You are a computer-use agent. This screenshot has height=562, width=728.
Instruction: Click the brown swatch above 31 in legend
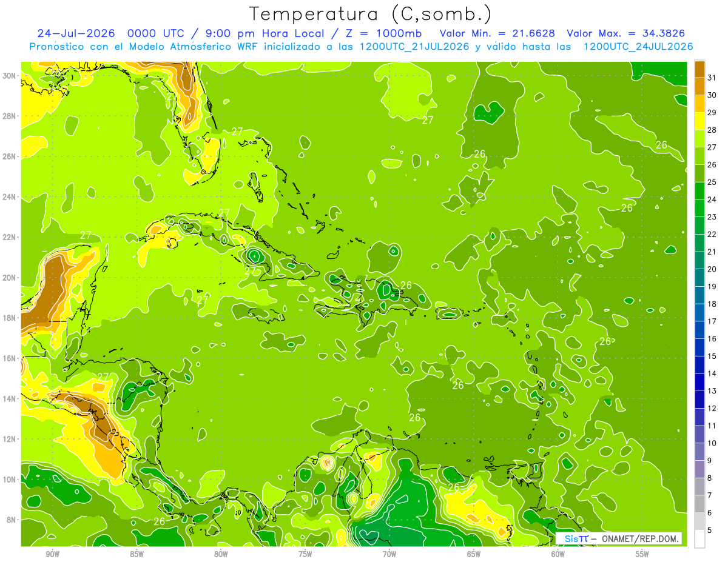(699, 69)
